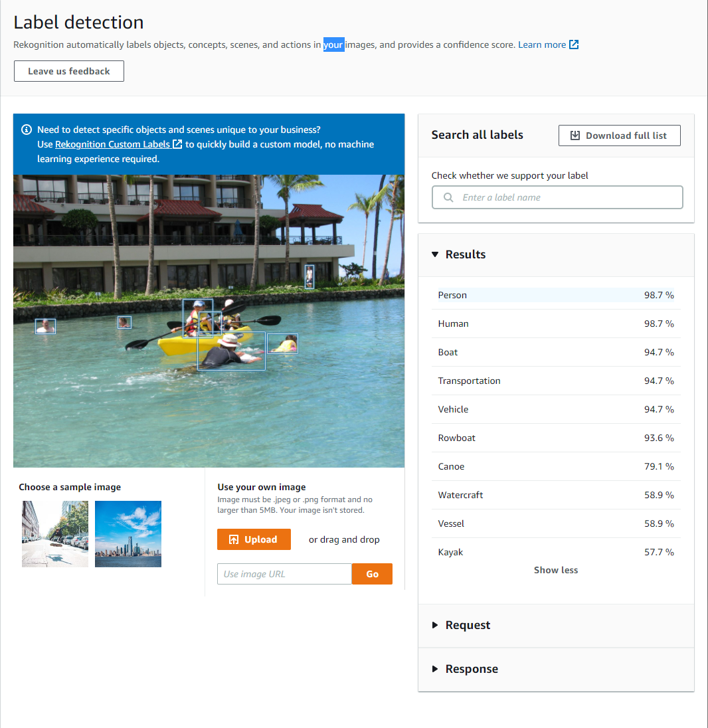Image resolution: width=708 pixels, height=728 pixels.
Task: Click the orange Upload button
Action: pos(254,539)
